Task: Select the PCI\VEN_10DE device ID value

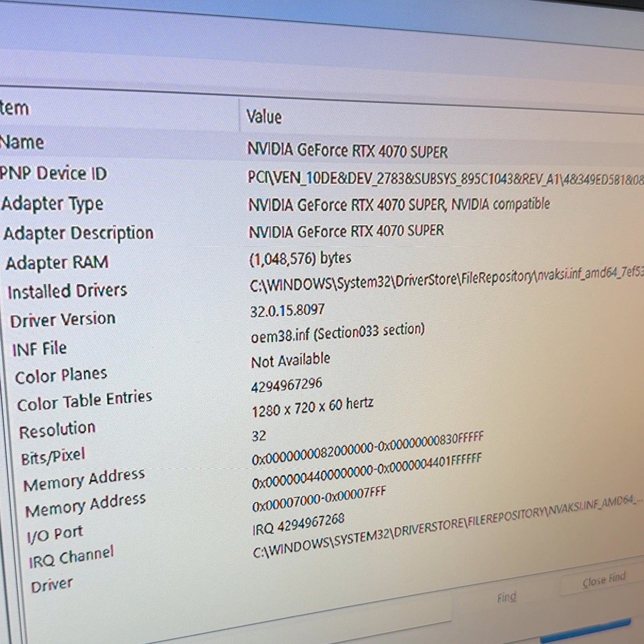Action: click(446, 179)
